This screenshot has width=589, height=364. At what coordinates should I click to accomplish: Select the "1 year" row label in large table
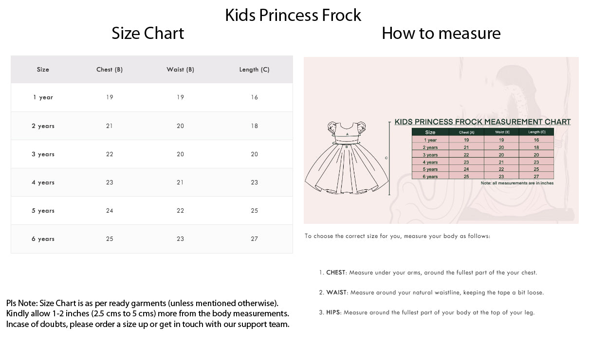pyautogui.click(x=43, y=97)
